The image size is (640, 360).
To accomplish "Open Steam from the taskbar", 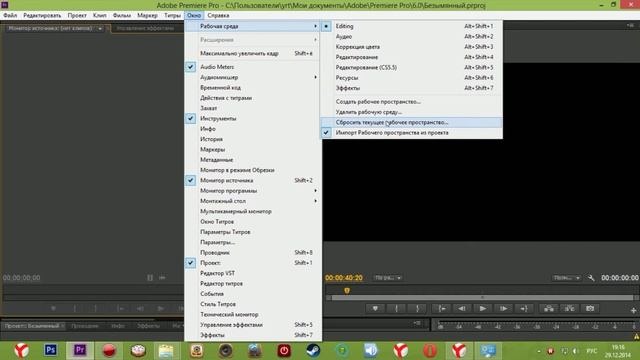I will 313,350.
